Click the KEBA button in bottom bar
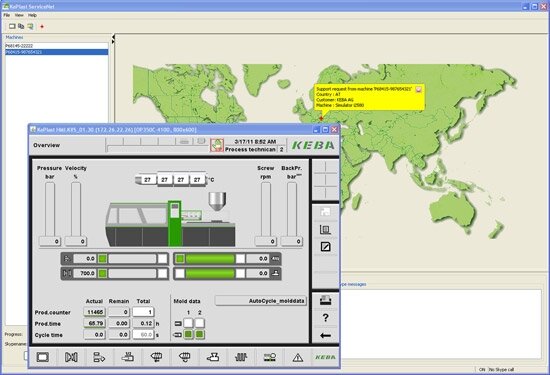The width and height of the screenshot is (550, 375). pos(326,357)
